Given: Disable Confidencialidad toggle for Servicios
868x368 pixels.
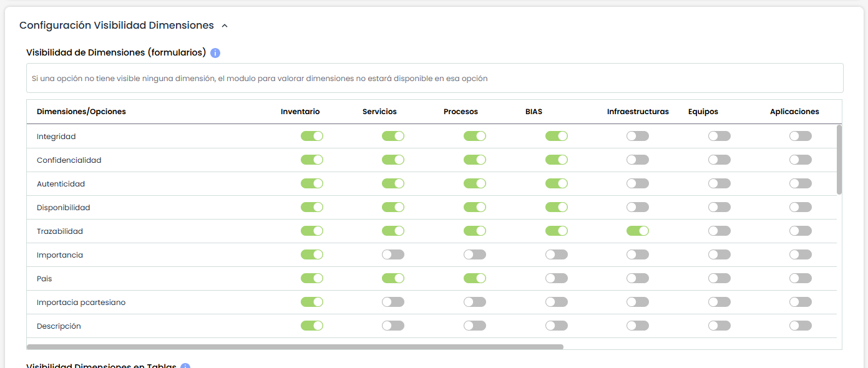Looking at the screenshot, I should pos(393,160).
